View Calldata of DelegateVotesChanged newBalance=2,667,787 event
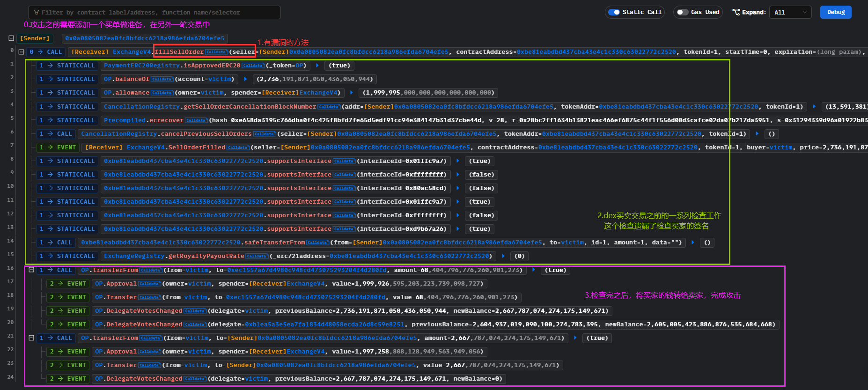Screen dimensions: 868x390 (x=195, y=311)
